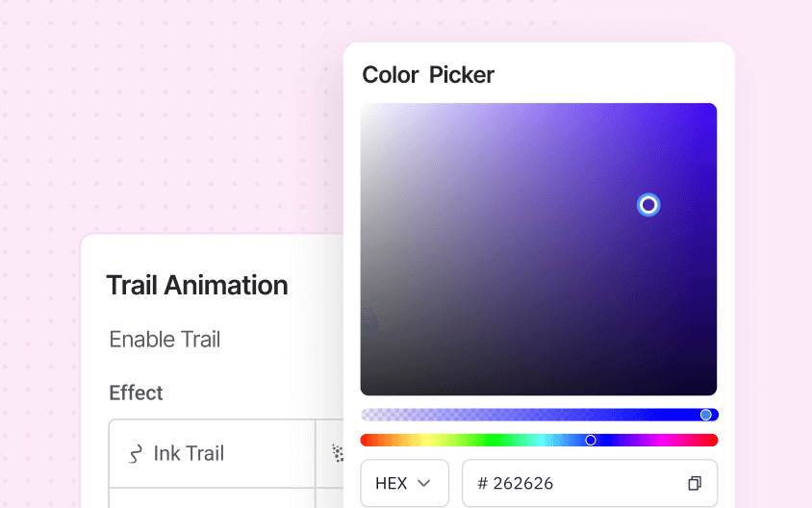Click the transparent end of the opacity slider

coord(368,415)
